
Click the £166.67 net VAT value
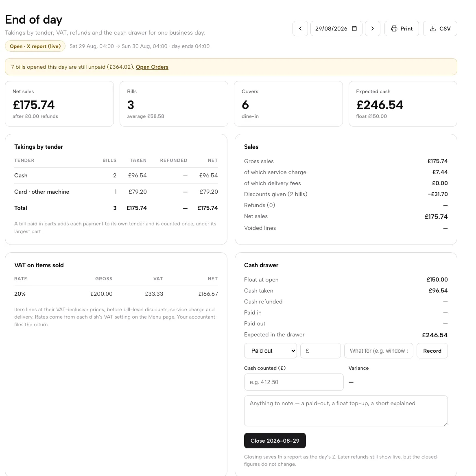[x=208, y=294]
